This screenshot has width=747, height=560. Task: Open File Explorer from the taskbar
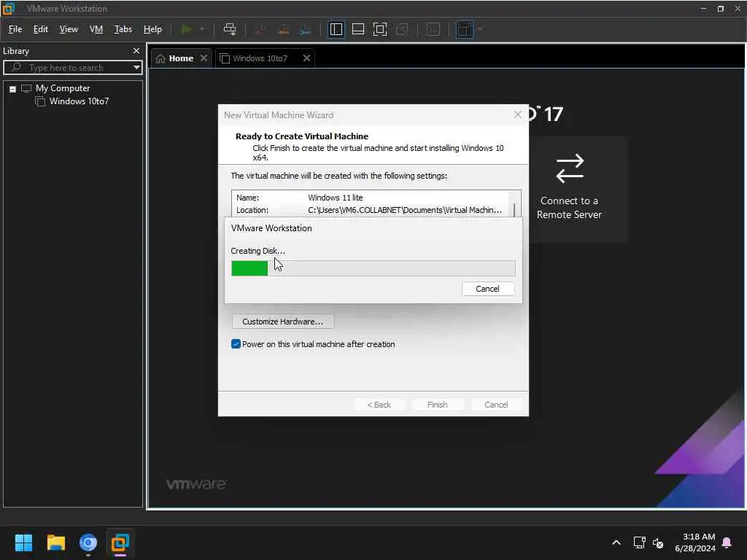[55, 542]
